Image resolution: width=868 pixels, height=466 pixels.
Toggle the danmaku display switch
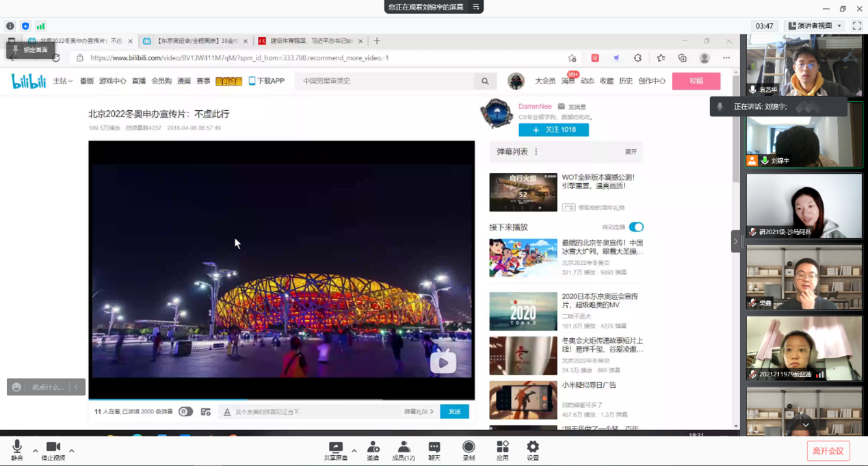tap(185, 411)
